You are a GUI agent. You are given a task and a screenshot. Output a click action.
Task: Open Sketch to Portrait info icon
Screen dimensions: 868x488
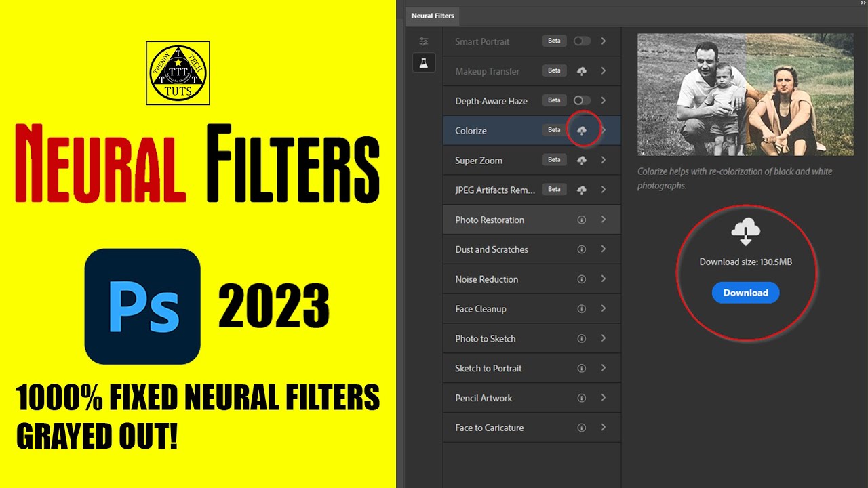[581, 368]
